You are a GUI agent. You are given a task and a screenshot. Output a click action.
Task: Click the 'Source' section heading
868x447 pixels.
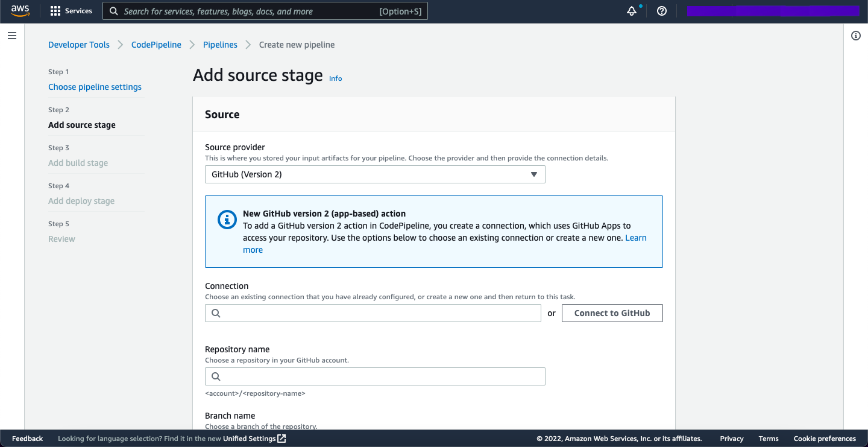[222, 115]
